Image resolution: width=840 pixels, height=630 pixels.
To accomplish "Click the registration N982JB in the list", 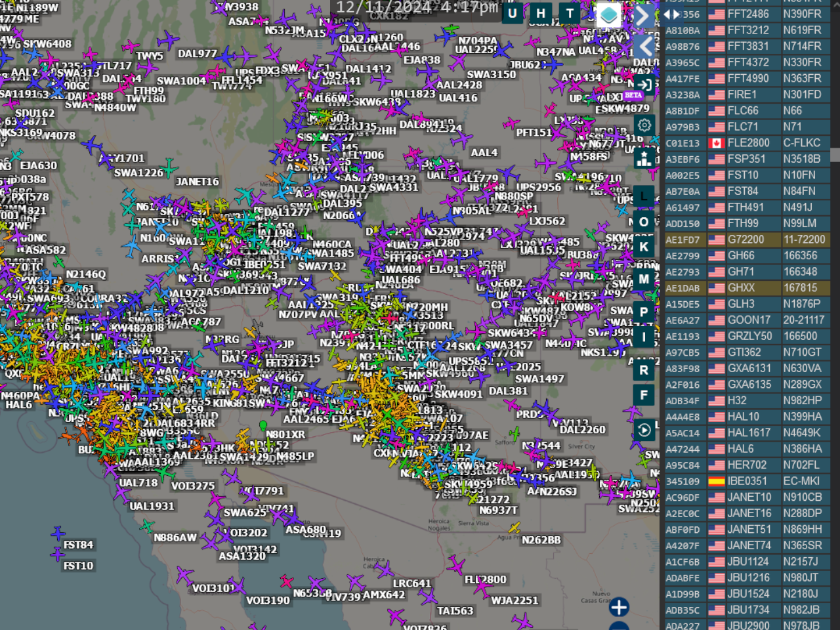I will (801, 610).
